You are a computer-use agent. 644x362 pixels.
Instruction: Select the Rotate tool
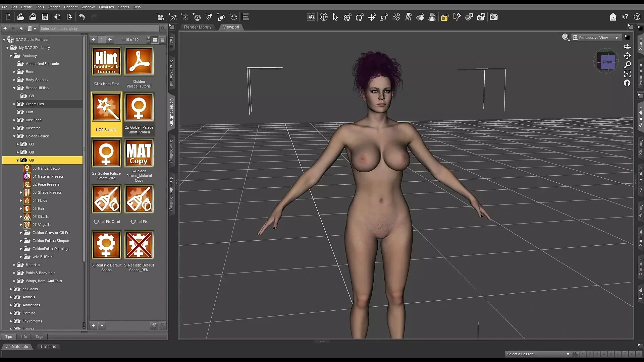click(x=360, y=17)
